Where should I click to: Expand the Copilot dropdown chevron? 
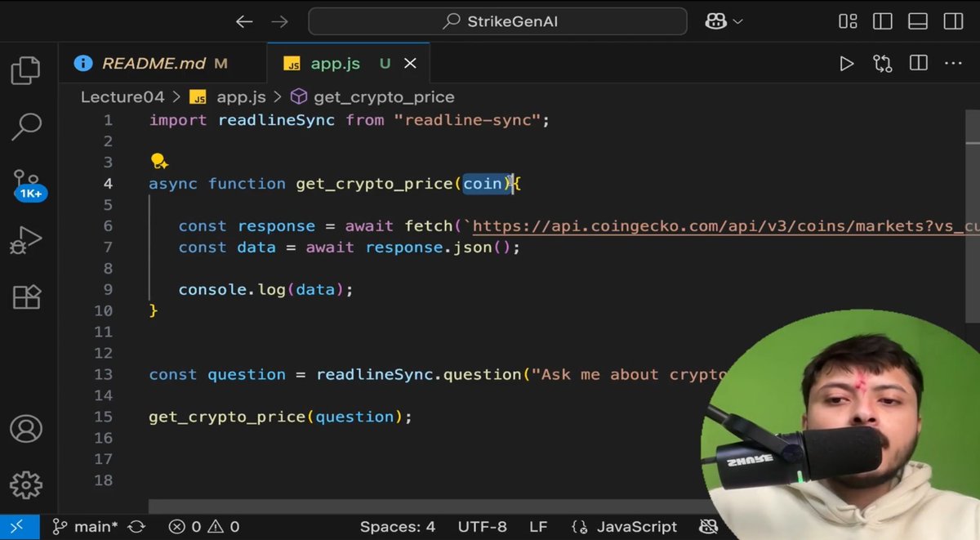click(x=738, y=22)
